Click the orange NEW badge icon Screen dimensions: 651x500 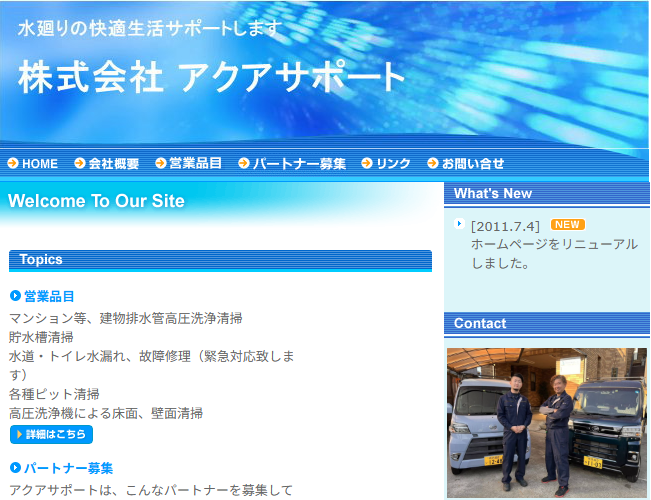(567, 225)
